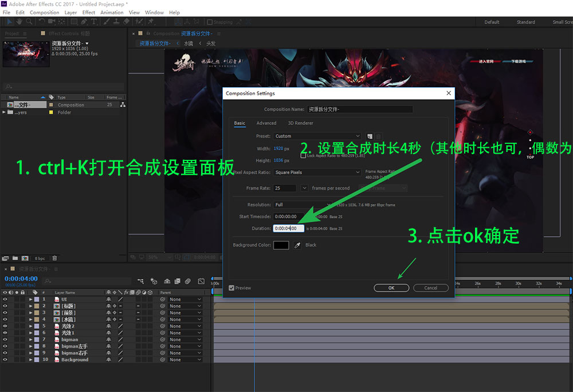The image size is (573, 392).
Task: Select the Puppet Pin tool
Action: (151, 22)
